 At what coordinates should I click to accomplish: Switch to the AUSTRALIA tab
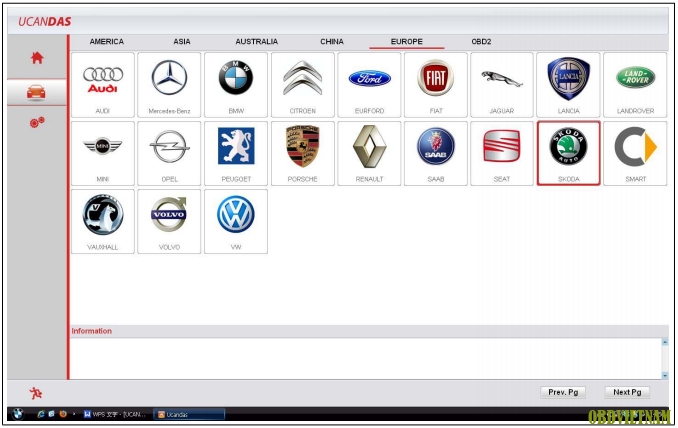pyautogui.click(x=256, y=42)
